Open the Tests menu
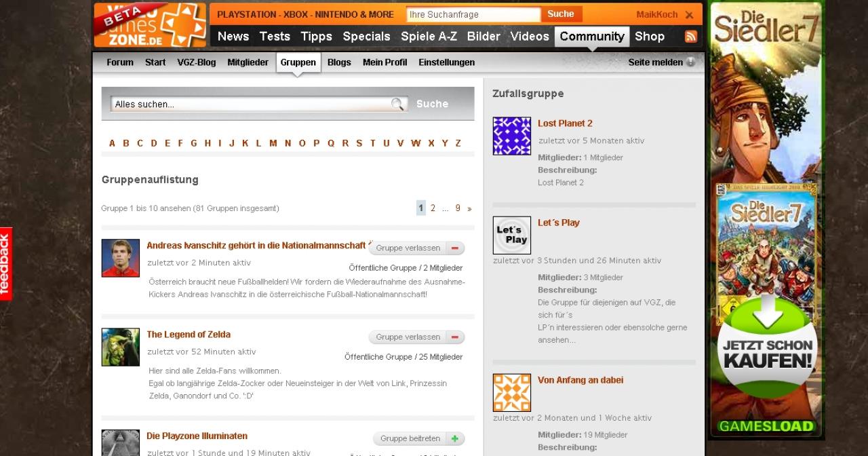The width and height of the screenshot is (868, 456). [x=275, y=37]
